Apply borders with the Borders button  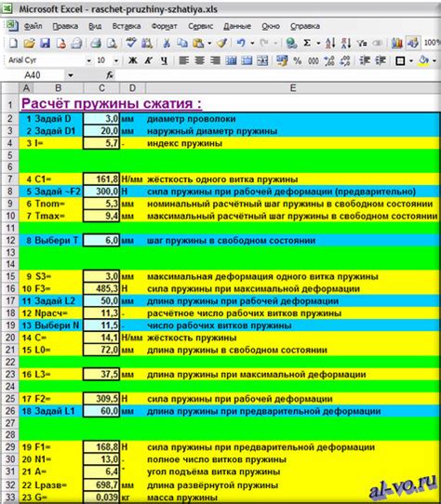click(x=400, y=60)
